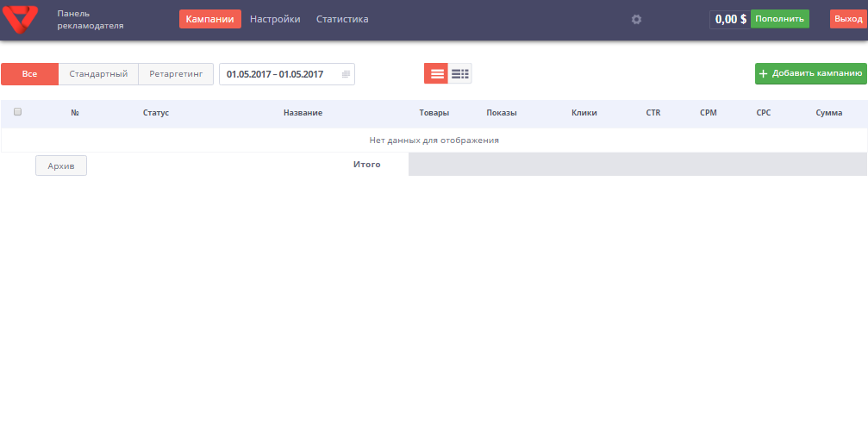This screenshot has width=868, height=431.
Task: Select the Все filter tab
Action: pyautogui.click(x=30, y=74)
